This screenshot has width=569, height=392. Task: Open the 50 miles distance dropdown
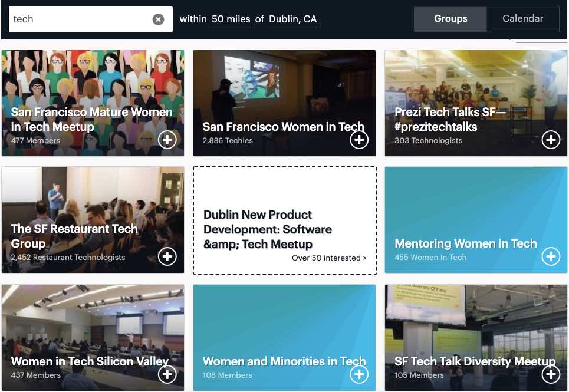coord(231,19)
